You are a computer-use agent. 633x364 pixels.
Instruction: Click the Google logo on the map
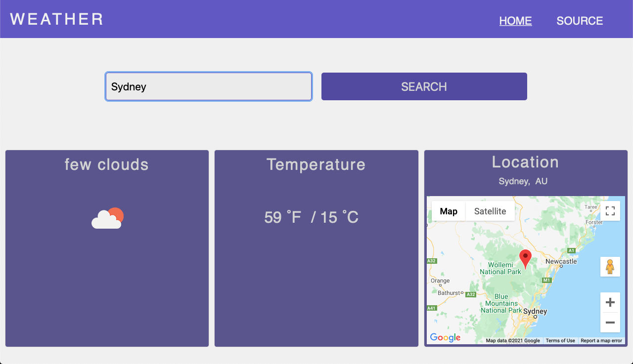coord(445,337)
